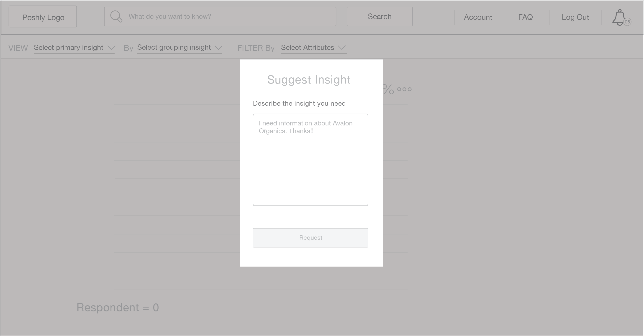Viewport: 644px width, 336px height.
Task: Focus the 'What do you want to know?' search field
Action: click(220, 16)
